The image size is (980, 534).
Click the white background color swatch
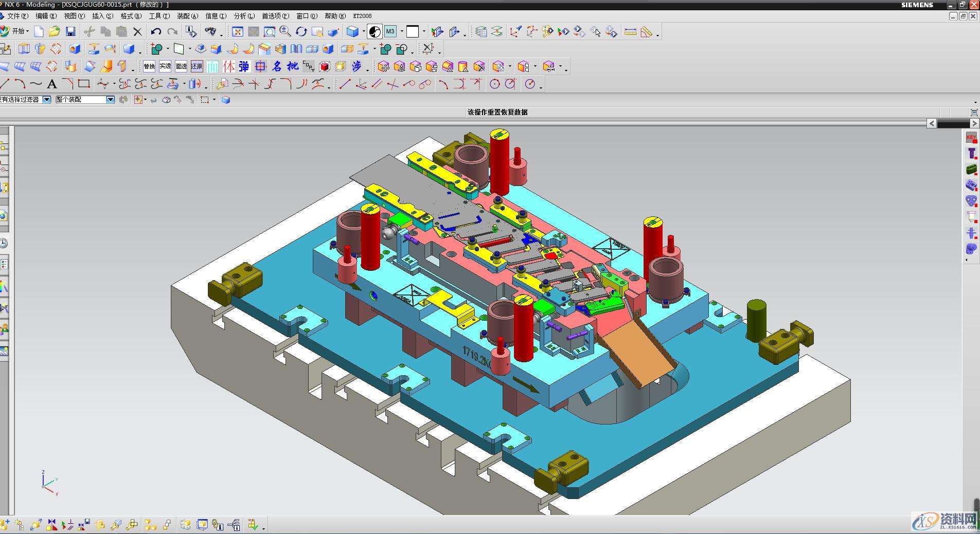413,32
